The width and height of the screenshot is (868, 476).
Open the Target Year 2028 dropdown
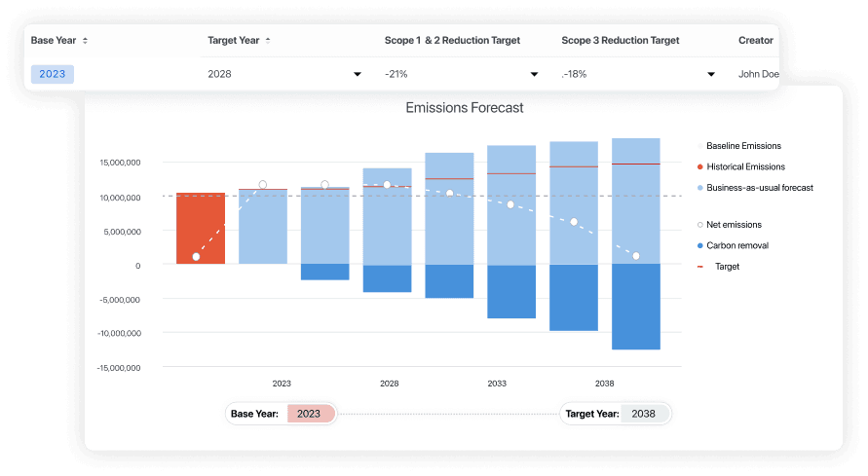click(358, 74)
